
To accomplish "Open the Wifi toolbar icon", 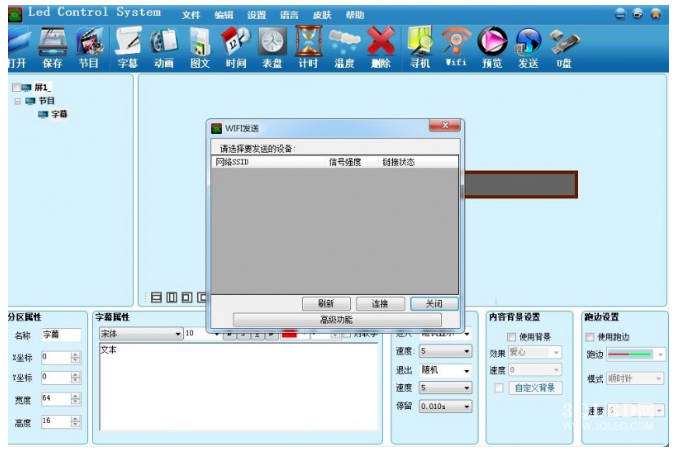I will [456, 47].
